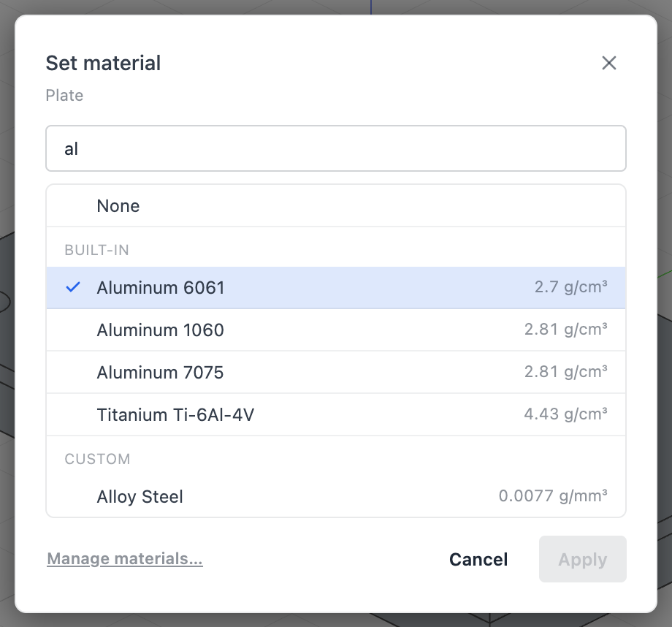
Task: Click the 4.43 g/cm³ density value
Action: click(565, 414)
